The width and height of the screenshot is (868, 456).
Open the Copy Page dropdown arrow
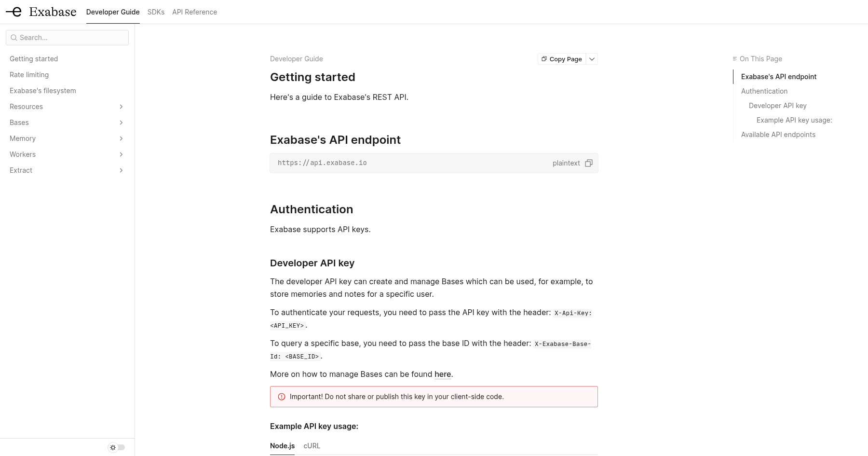tap(592, 59)
